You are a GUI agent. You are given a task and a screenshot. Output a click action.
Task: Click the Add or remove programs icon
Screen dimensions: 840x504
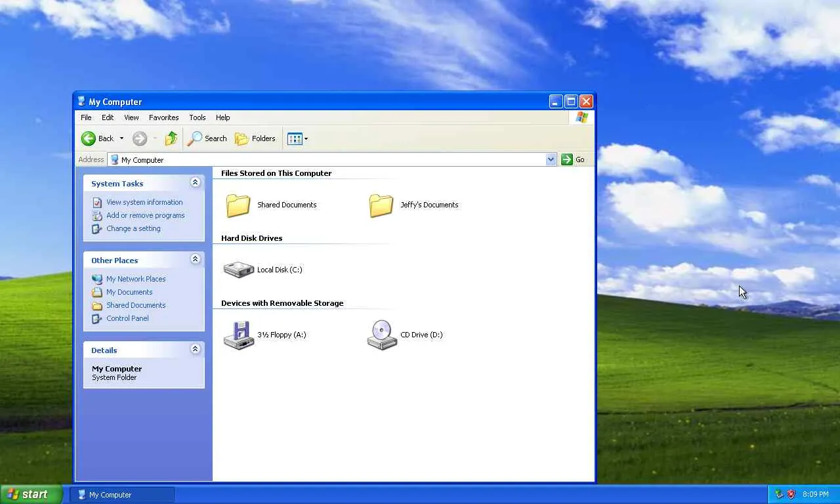pyautogui.click(x=97, y=215)
